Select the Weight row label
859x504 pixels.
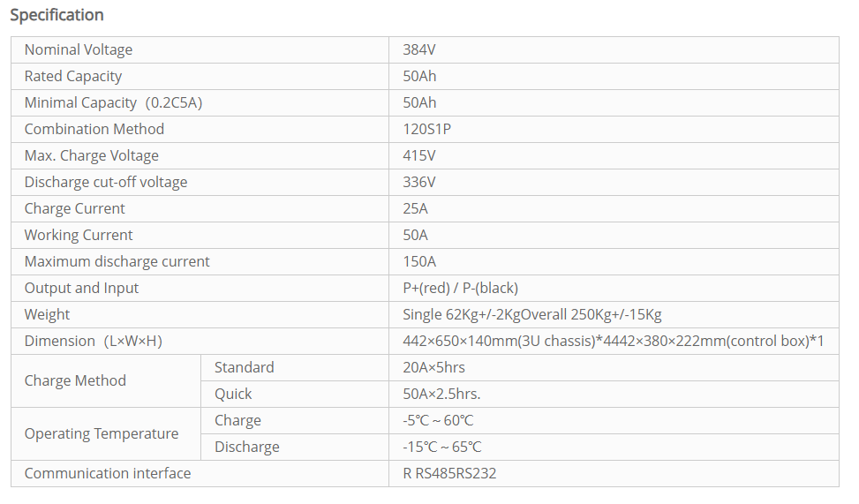coord(47,314)
